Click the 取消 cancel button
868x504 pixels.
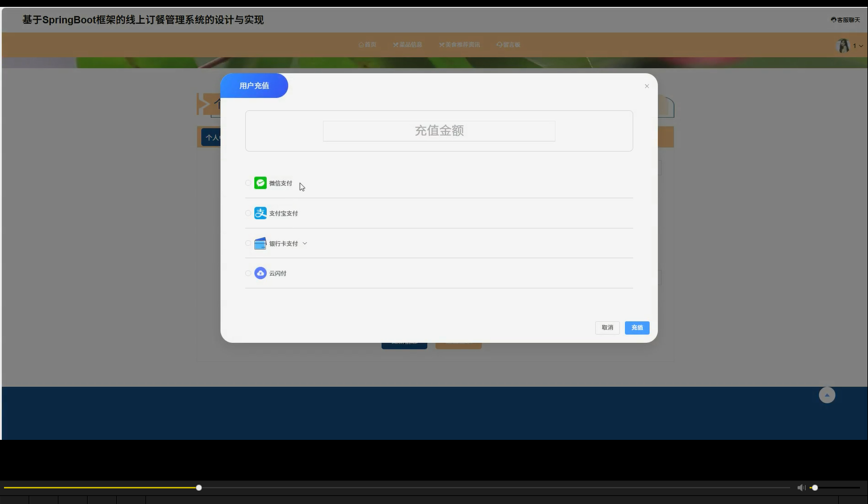click(x=607, y=328)
